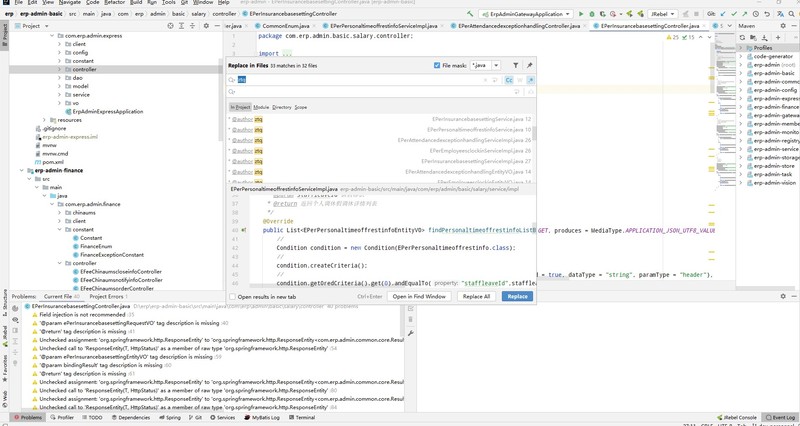
Task: Select In Project search scope
Action: pos(240,107)
